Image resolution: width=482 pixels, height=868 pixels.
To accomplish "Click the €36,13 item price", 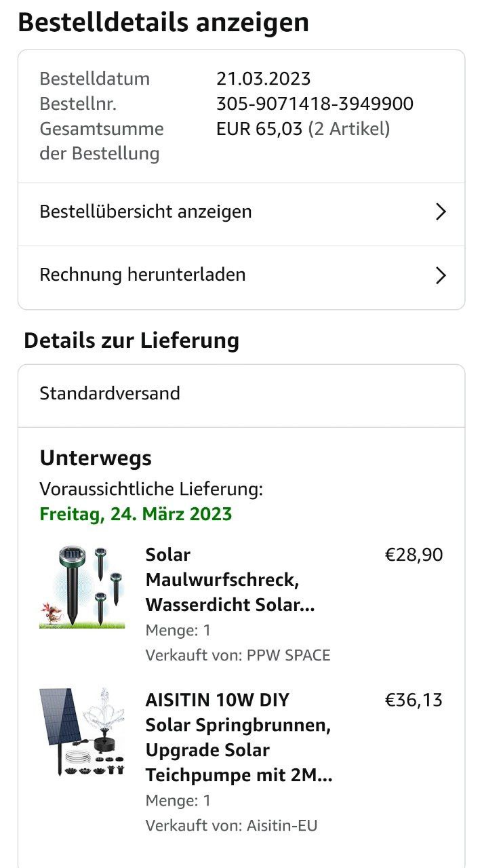I will (414, 699).
